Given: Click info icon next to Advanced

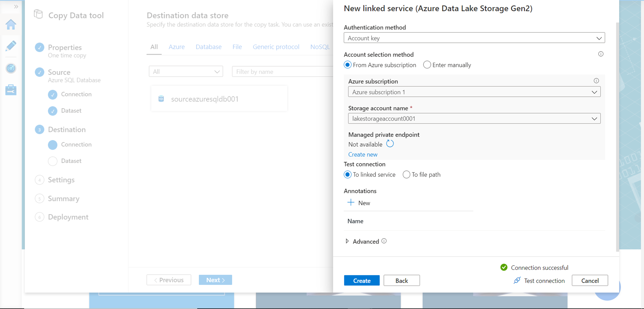Looking at the screenshot, I should (x=384, y=241).
